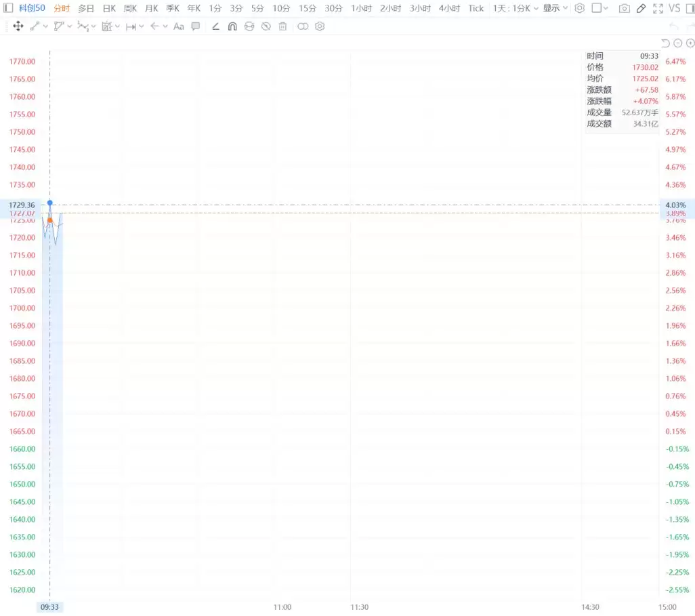Select the 1小时 period
This screenshot has width=695, height=616.
click(362, 8)
